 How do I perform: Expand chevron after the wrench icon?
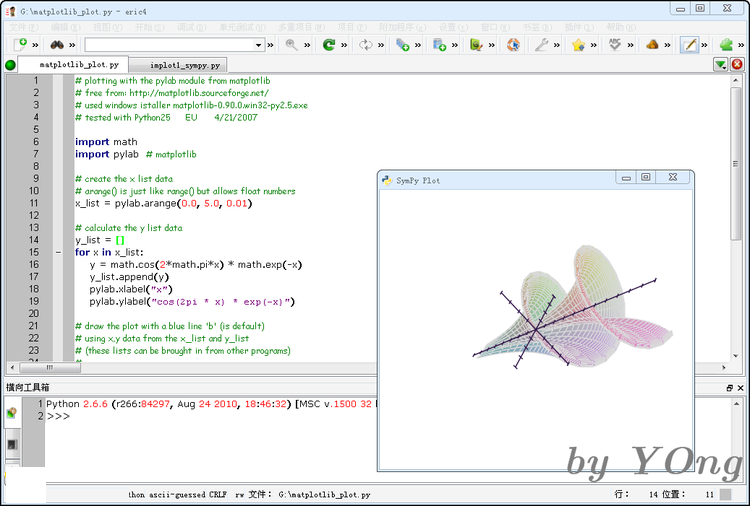[x=557, y=45]
